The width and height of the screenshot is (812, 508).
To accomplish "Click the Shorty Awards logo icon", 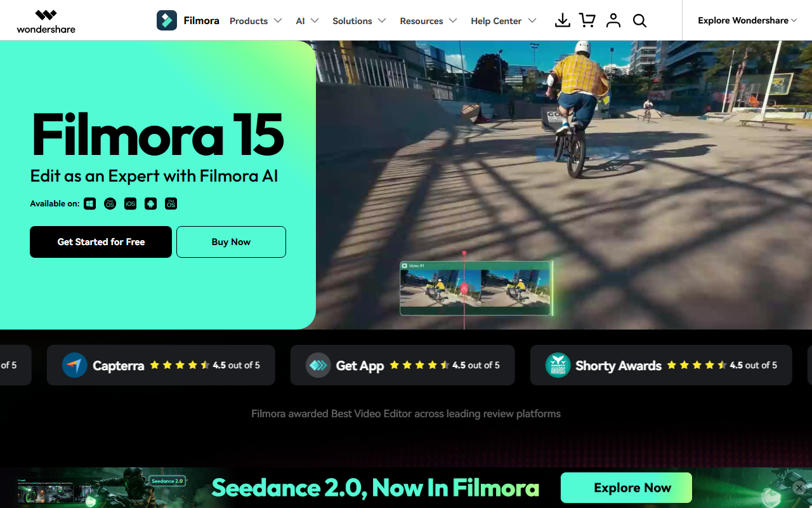I will pos(558,365).
